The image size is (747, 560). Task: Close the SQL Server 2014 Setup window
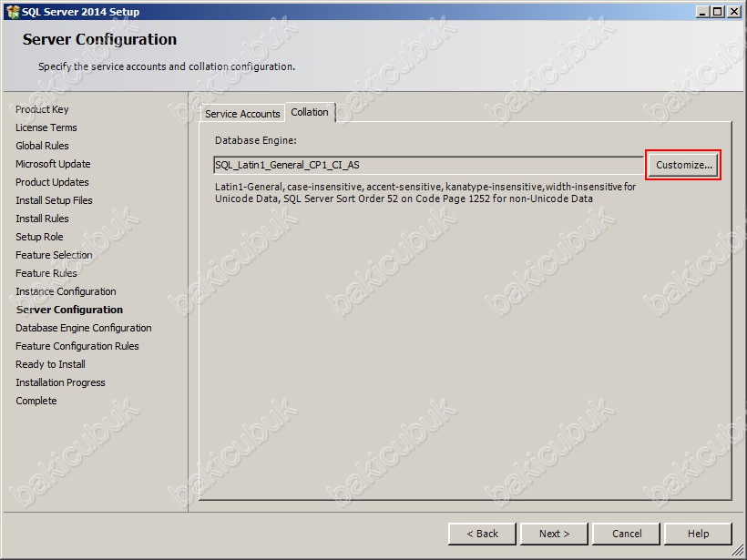734,12
